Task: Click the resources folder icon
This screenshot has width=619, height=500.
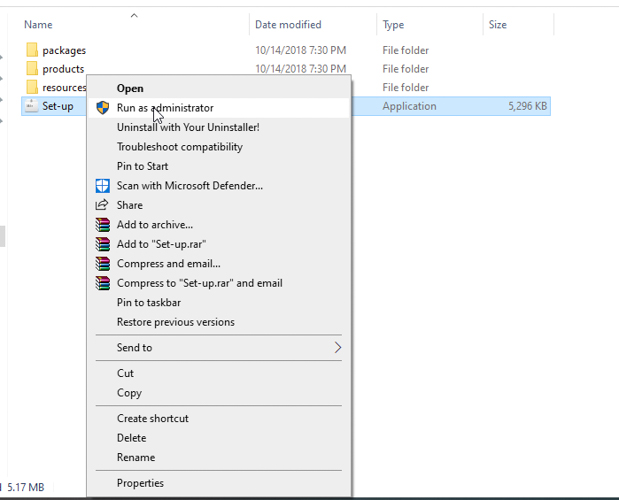Action: coord(32,87)
